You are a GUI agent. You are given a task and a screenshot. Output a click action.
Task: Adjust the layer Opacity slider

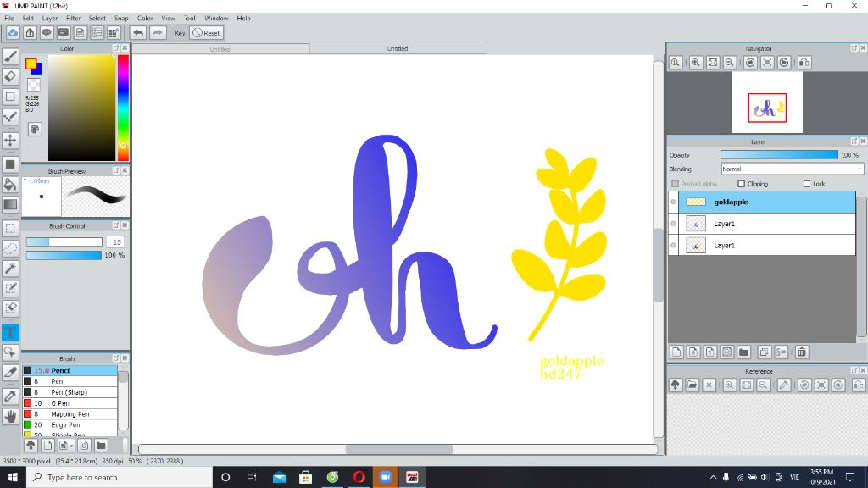(780, 155)
